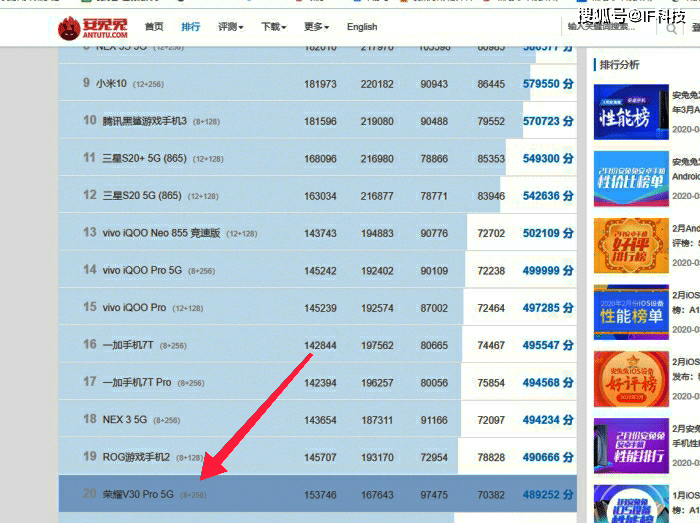The width and height of the screenshot is (700, 523).
Task: Select vivo iQOO Neo 855 竞速版 name
Action: pyautogui.click(x=161, y=233)
